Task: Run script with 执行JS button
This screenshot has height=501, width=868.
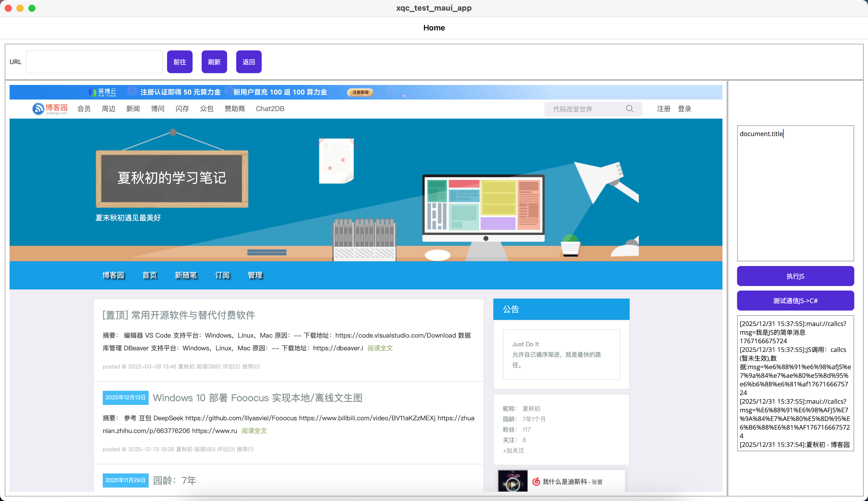Action: 795,276
